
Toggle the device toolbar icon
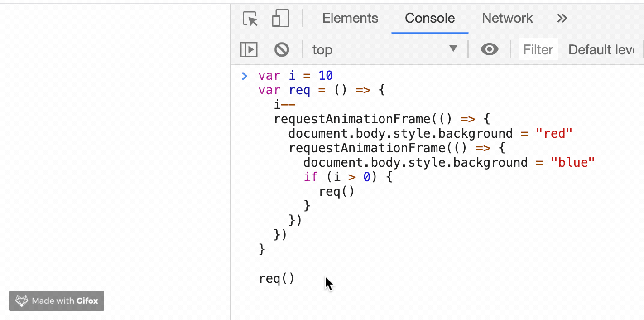(280, 19)
